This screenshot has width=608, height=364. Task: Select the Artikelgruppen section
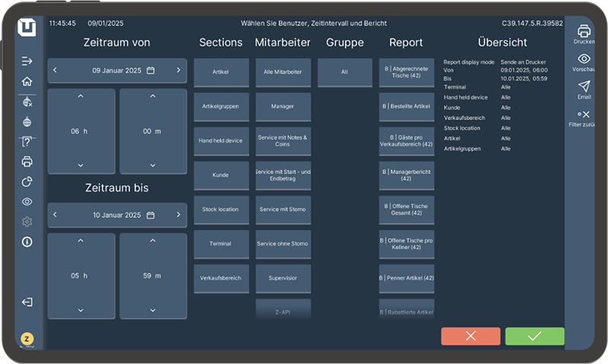[221, 106]
